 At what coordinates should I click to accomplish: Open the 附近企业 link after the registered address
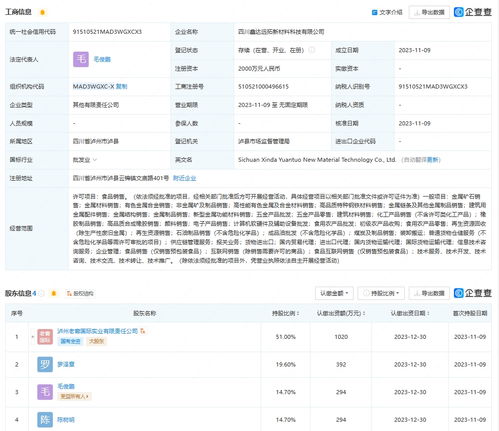184,178
